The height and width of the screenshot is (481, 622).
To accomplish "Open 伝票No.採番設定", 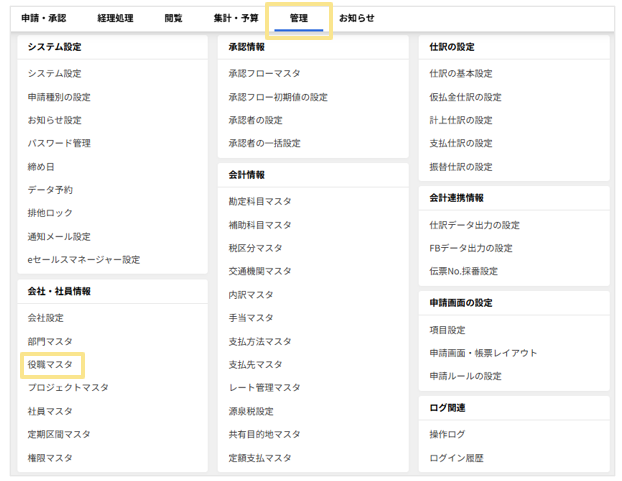I will pyautogui.click(x=463, y=271).
